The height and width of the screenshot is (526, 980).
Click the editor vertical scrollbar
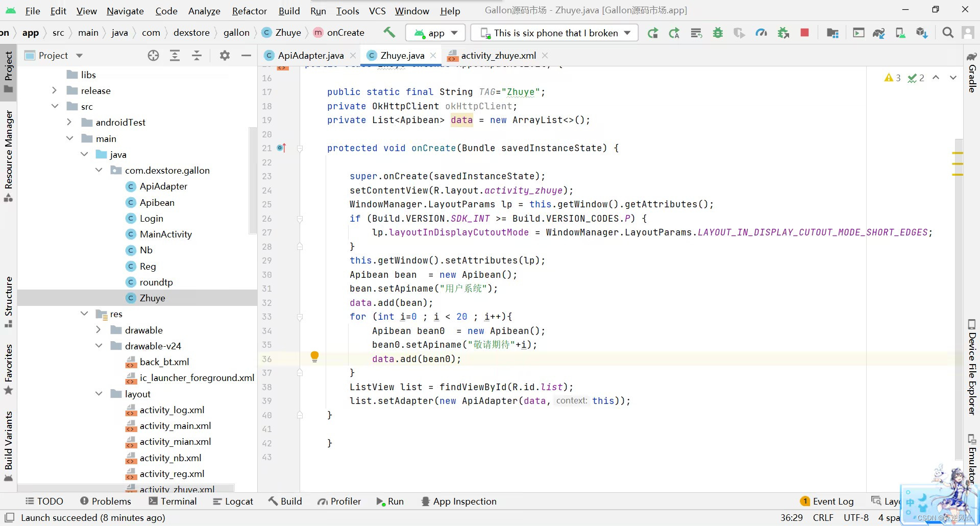(x=959, y=299)
